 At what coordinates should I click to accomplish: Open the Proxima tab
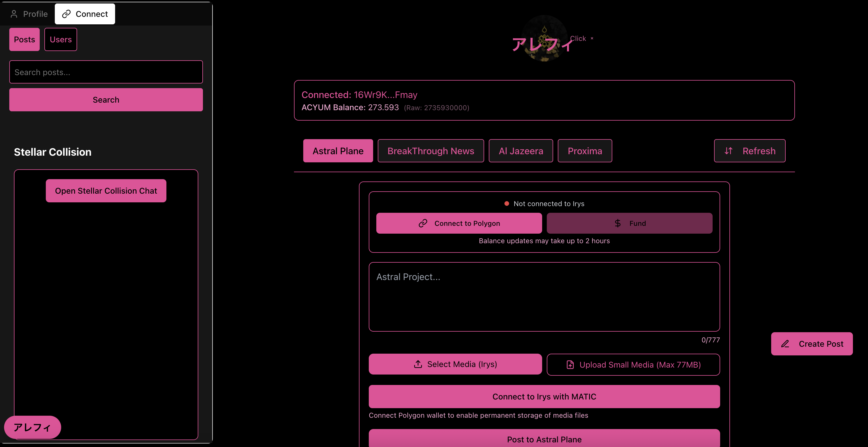pos(585,150)
